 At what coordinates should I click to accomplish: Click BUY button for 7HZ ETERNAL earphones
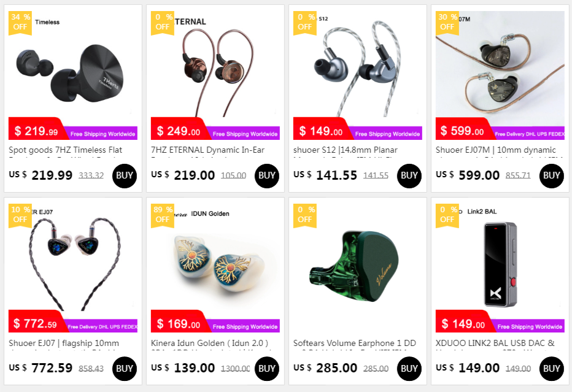click(x=266, y=176)
